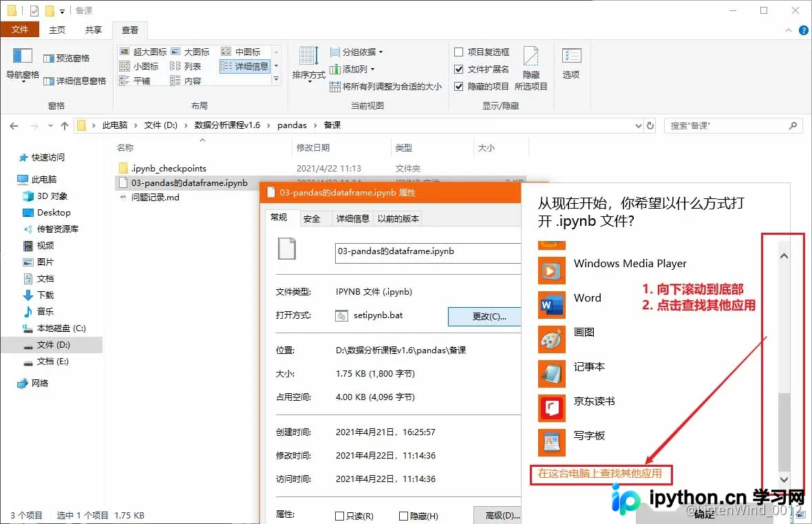Open the sort by menu
Screen dimensions: 812x524
click(309, 63)
